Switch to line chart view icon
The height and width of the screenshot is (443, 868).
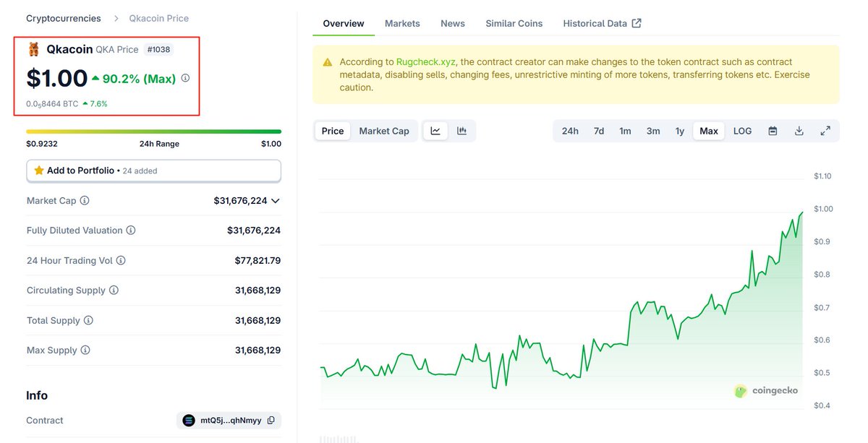[x=435, y=131]
